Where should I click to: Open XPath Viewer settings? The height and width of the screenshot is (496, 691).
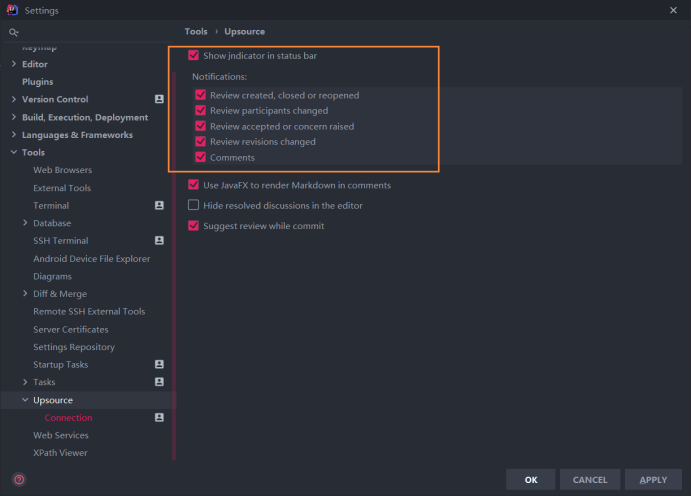pos(60,453)
